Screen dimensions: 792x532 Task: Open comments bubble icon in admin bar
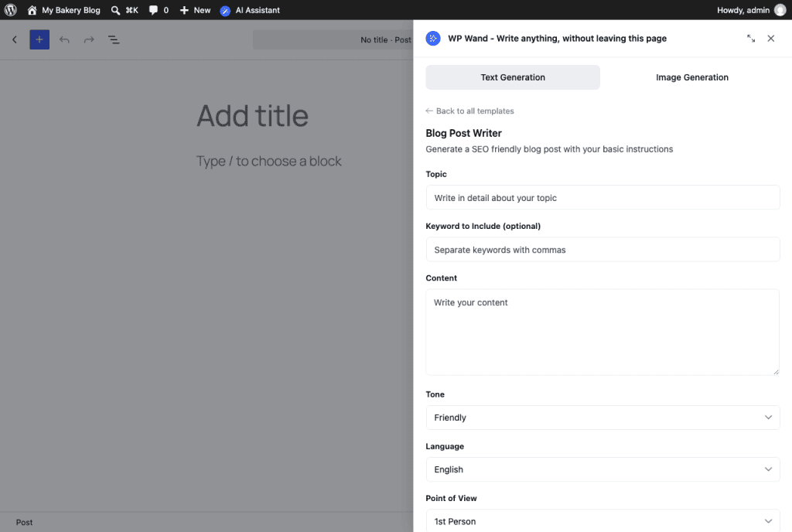pos(154,10)
